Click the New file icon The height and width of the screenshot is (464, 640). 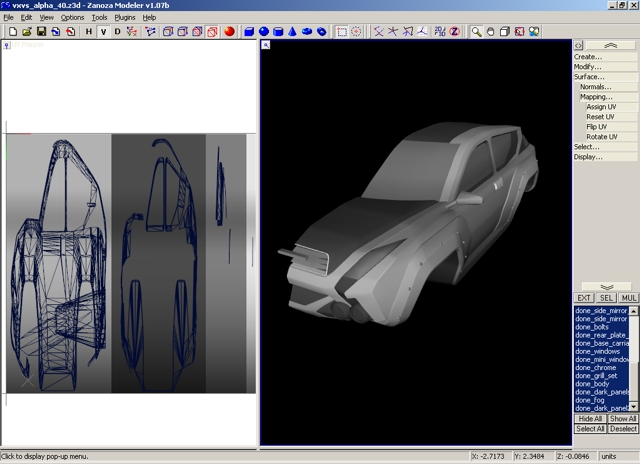click(12, 31)
